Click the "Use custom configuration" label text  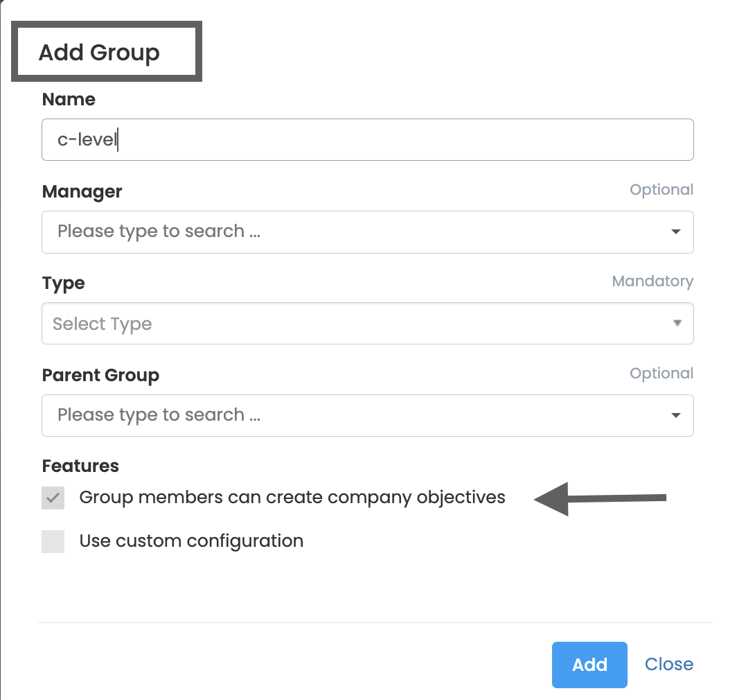[x=191, y=541]
